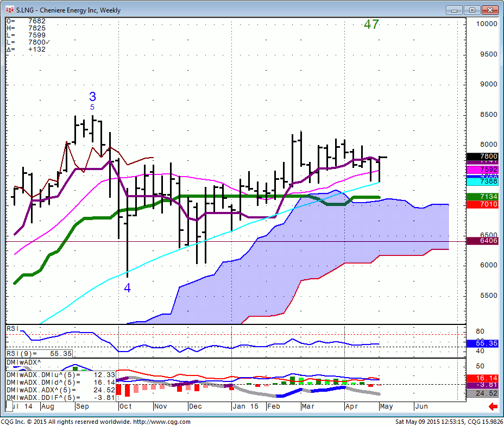Click the 6000 level on price scale

click(x=489, y=265)
